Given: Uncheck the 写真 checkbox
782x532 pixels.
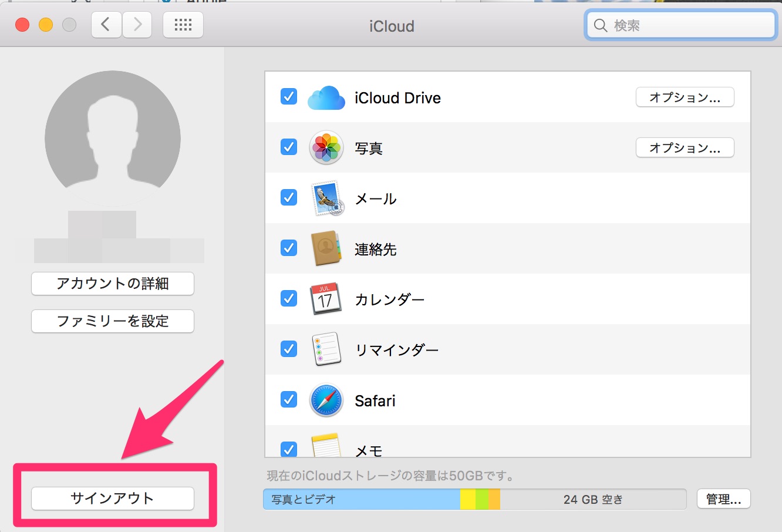Looking at the screenshot, I should click(289, 147).
